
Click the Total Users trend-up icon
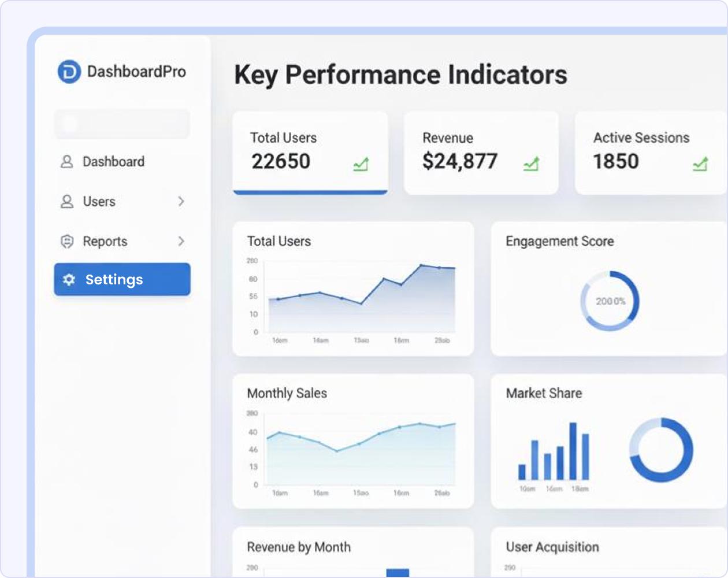361,164
